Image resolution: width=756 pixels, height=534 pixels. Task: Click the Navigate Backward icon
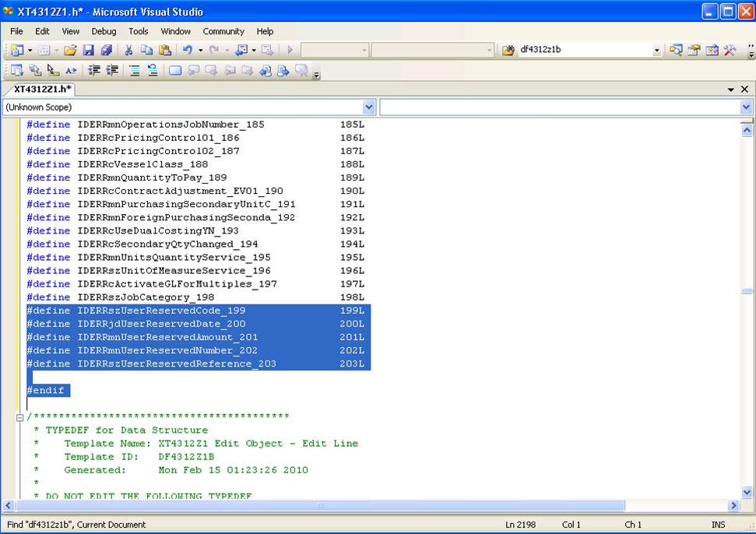click(x=241, y=50)
